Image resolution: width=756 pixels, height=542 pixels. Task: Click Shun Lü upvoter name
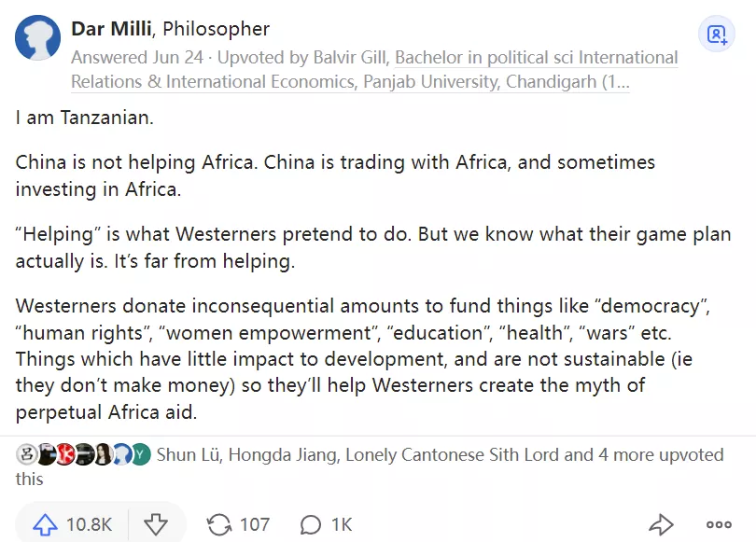pos(187,455)
